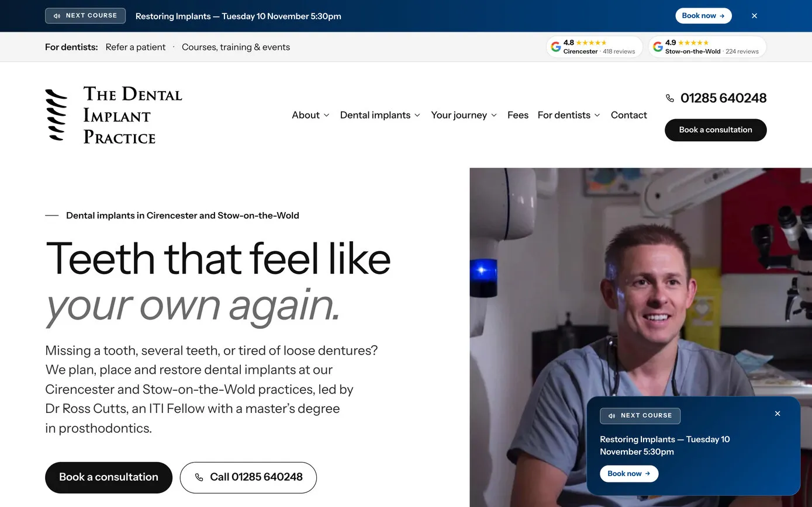Open Courses, training & events link
This screenshot has width=812, height=507.
pos(236,47)
